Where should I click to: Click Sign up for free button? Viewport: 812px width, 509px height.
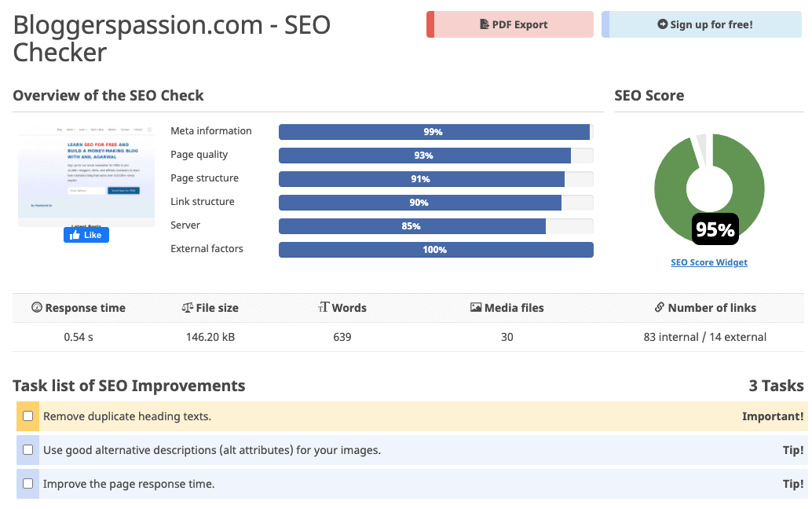tap(702, 24)
